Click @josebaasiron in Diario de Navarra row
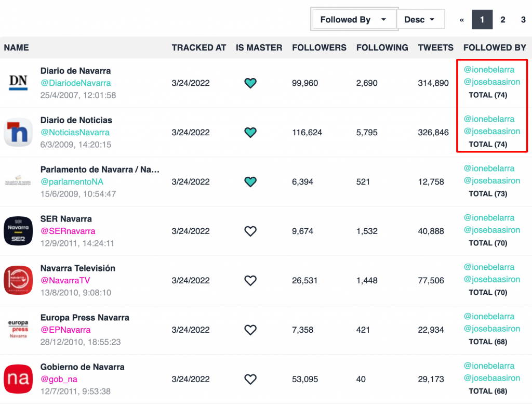The width and height of the screenshot is (532, 404). click(492, 82)
